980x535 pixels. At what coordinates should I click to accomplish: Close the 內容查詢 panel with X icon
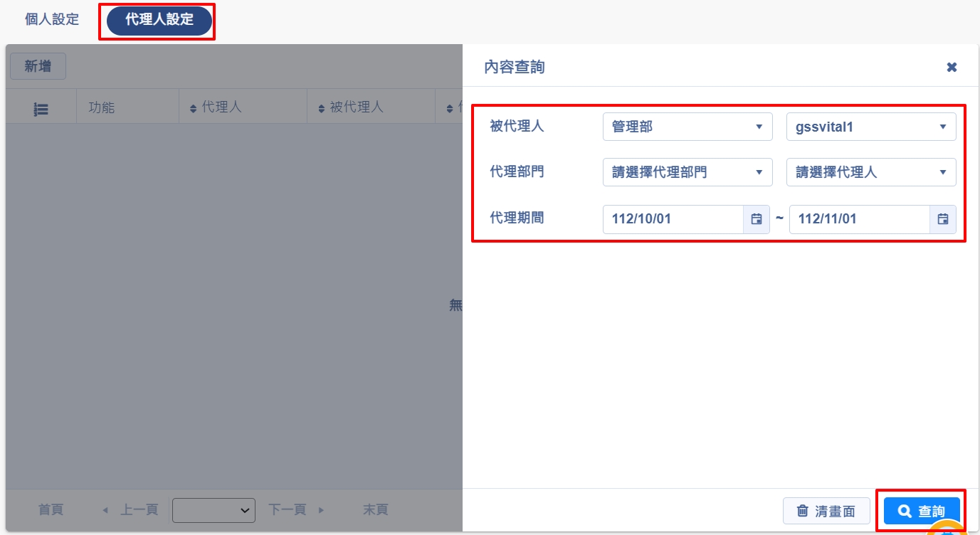click(x=952, y=67)
